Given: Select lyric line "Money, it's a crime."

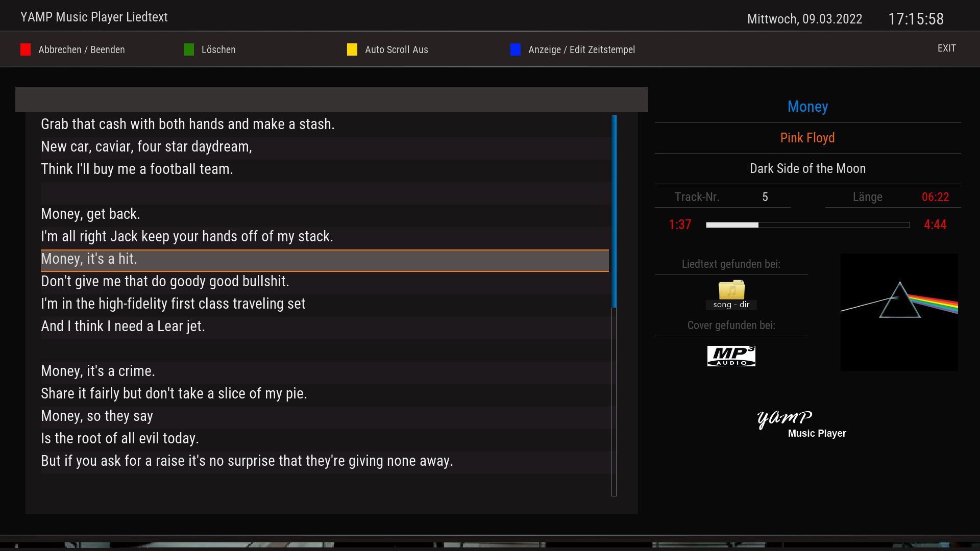Looking at the screenshot, I should click(98, 371).
